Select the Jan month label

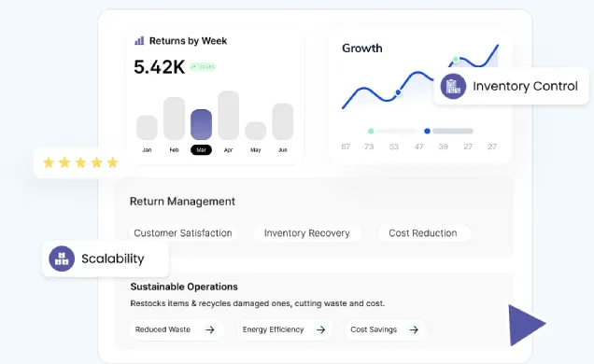pos(147,150)
